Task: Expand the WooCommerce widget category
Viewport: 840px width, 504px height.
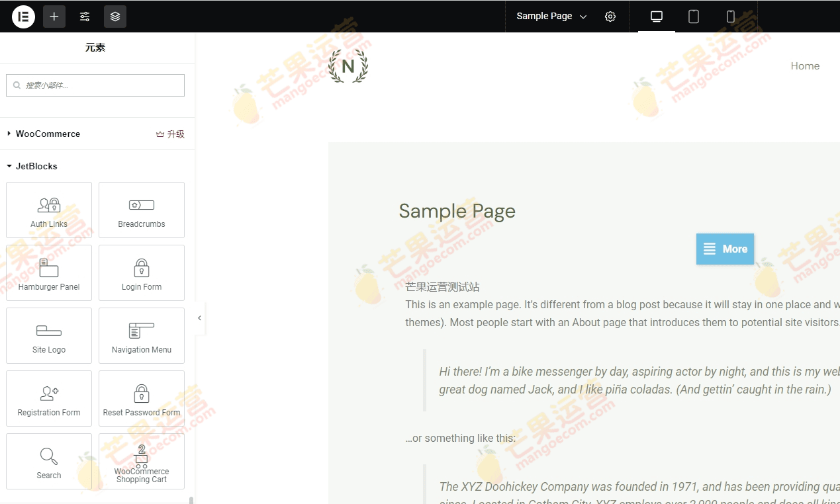Action: tap(48, 134)
